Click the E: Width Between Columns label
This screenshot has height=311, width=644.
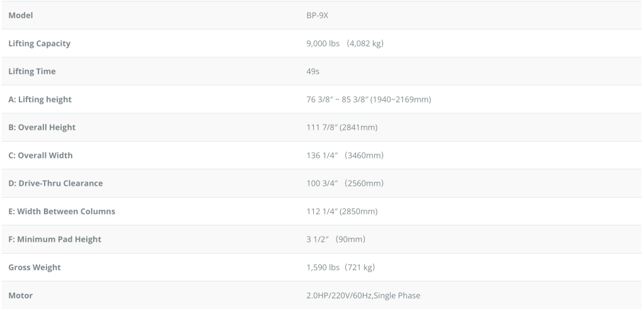62,211
